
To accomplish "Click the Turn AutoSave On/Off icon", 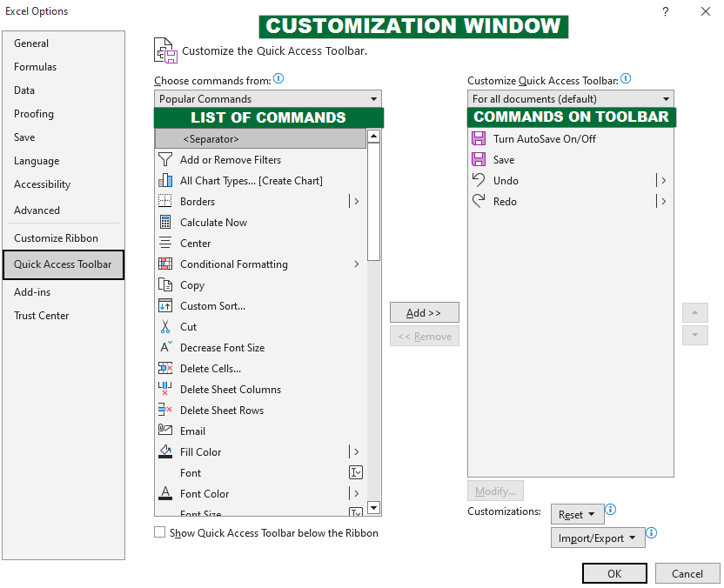I will [x=479, y=138].
